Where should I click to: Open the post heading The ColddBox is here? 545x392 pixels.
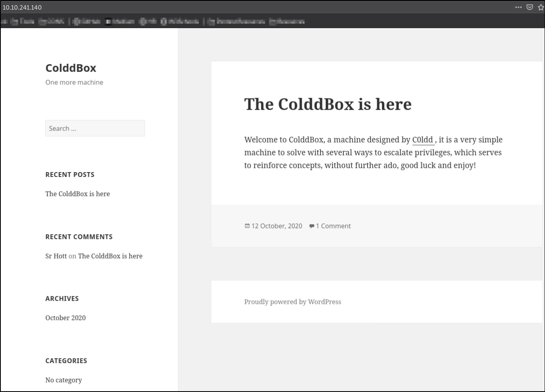coord(328,104)
